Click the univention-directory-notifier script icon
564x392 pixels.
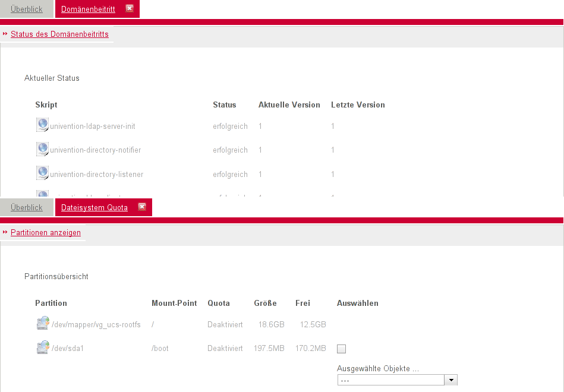point(42,148)
